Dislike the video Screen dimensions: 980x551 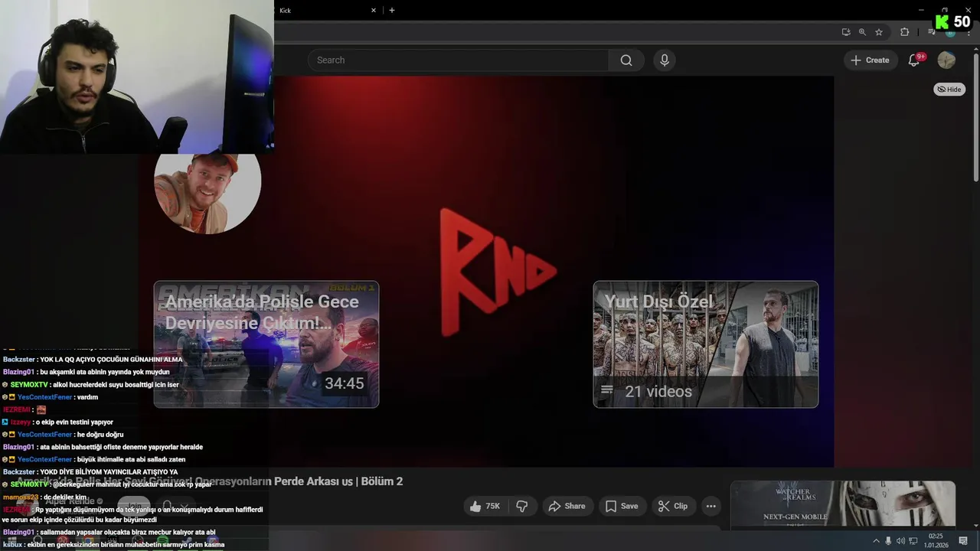click(522, 506)
